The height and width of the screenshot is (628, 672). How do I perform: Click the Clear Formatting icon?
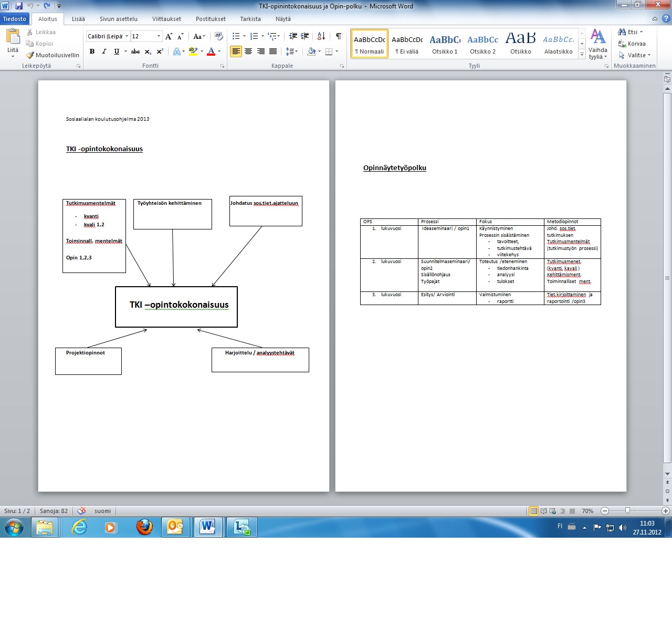pyautogui.click(x=219, y=36)
